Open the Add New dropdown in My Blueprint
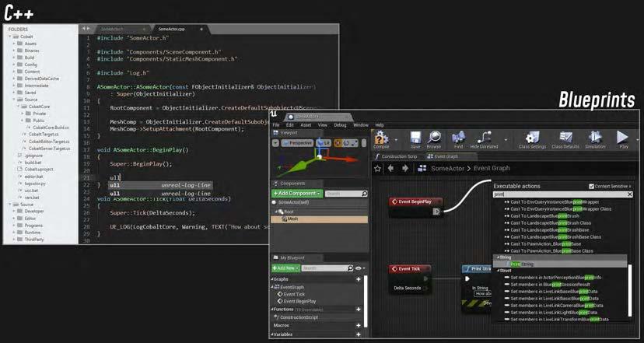Image resolution: width=644 pixels, height=343 pixels. (285, 268)
